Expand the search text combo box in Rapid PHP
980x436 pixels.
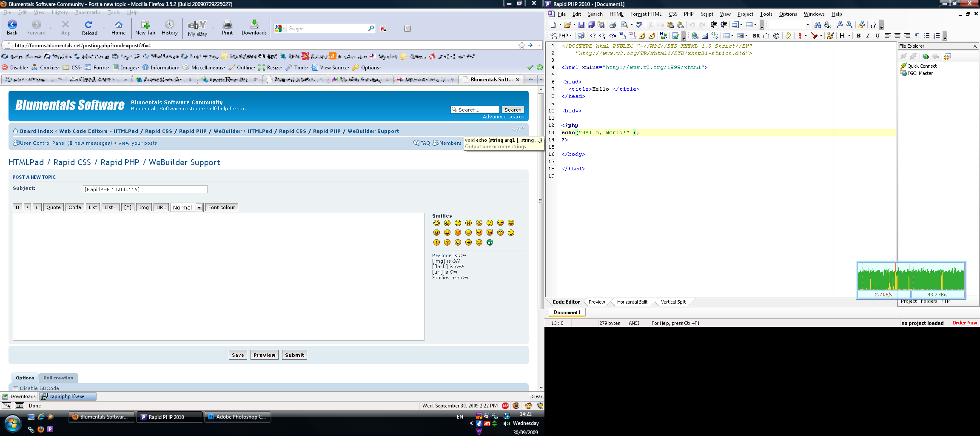808,25
